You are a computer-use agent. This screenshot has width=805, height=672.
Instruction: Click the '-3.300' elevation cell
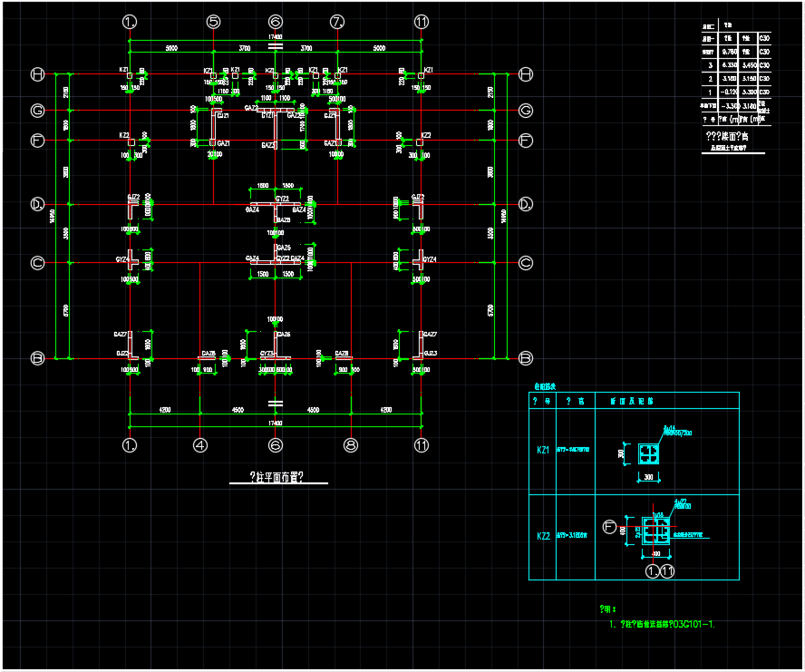[729, 106]
